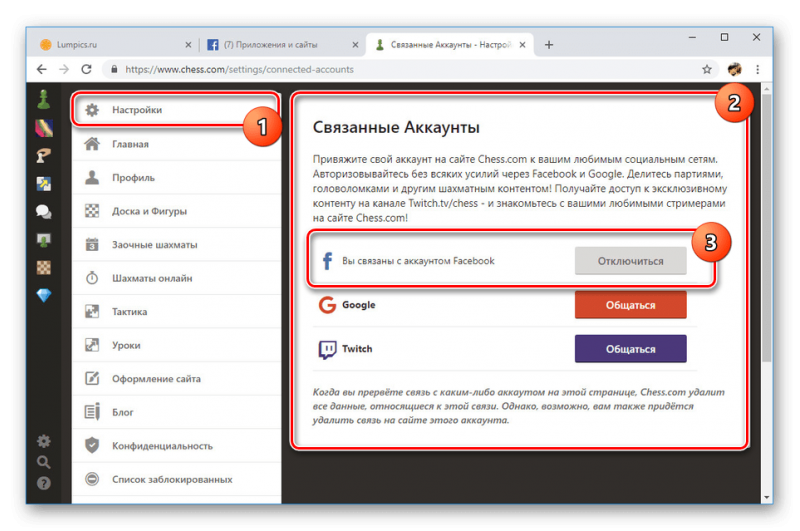Click purple Общаться button for Twitch

(631, 349)
